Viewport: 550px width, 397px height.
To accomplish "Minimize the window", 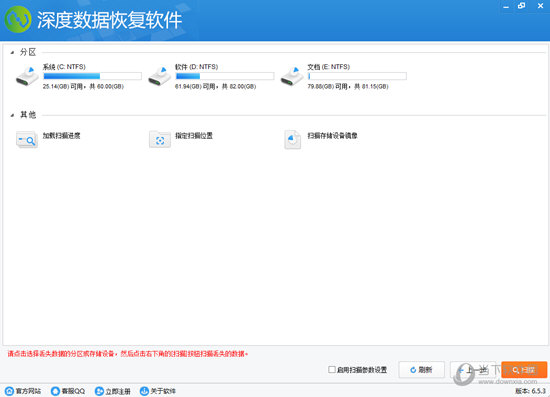I will coord(506,6).
